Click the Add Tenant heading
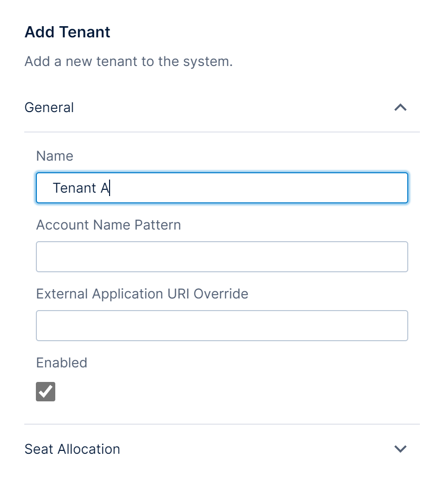The width and height of the screenshot is (448, 479). 67,33
